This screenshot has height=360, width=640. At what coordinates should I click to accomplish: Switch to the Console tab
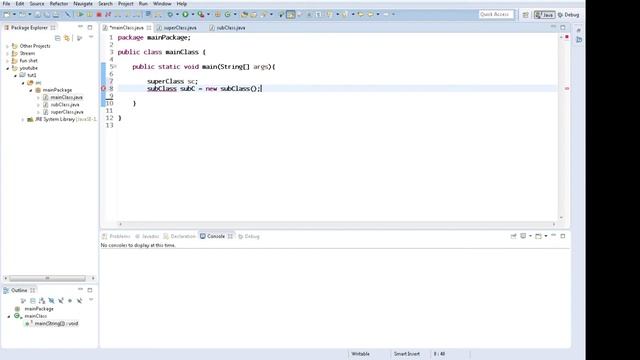216,236
